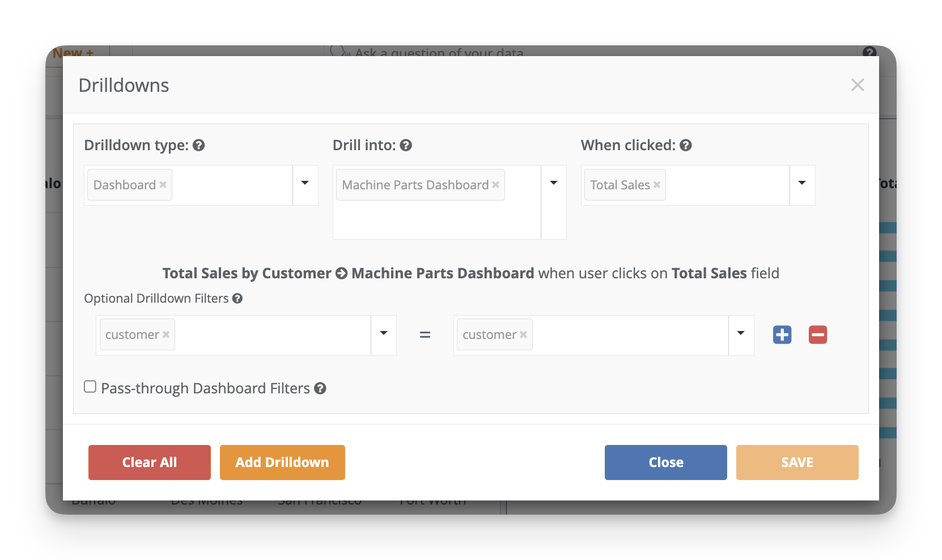The width and height of the screenshot is (942, 560).
Task: Open the Drill into dropdown arrow
Action: pyautogui.click(x=554, y=184)
